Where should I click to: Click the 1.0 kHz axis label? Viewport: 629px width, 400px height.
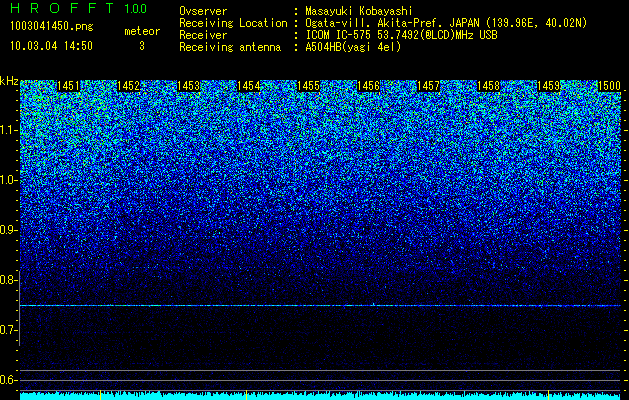pyautogui.click(x=8, y=181)
